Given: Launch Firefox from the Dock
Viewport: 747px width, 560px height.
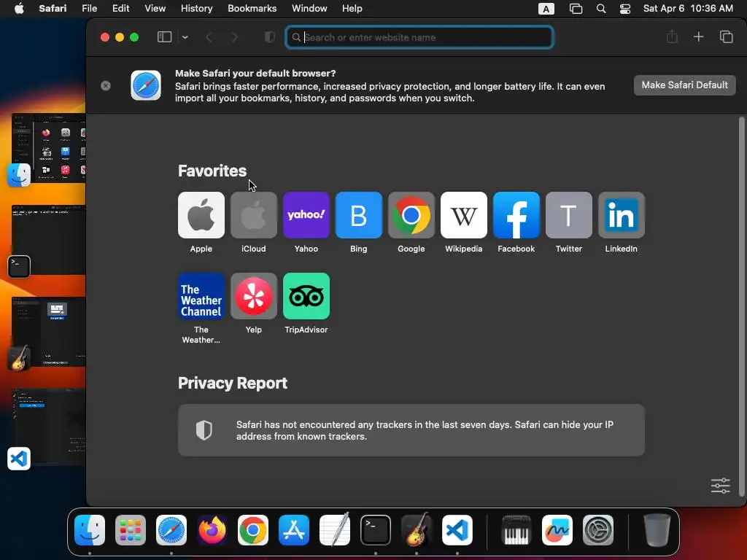Looking at the screenshot, I should tap(212, 530).
